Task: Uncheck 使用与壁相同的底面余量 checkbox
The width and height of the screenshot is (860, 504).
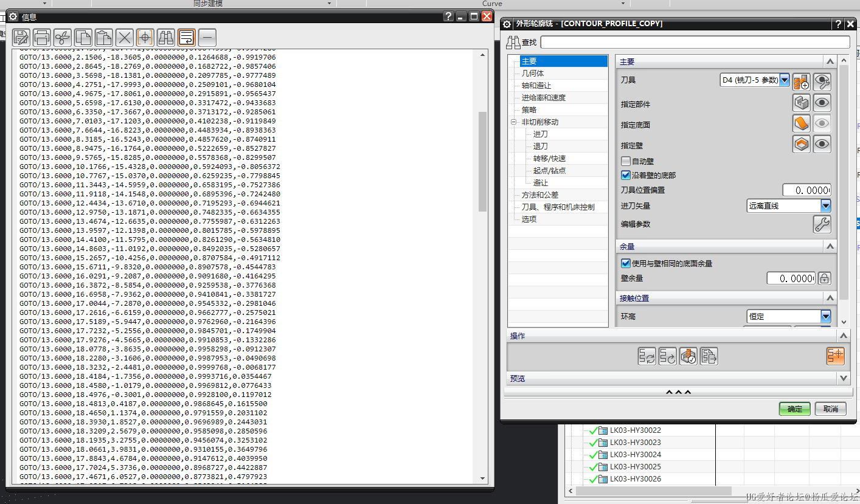Action: point(626,264)
